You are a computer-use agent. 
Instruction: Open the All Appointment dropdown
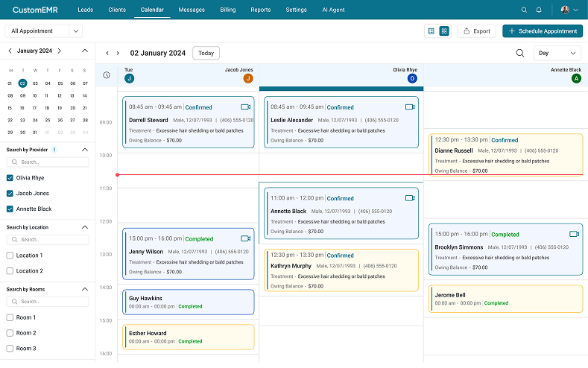(x=44, y=31)
